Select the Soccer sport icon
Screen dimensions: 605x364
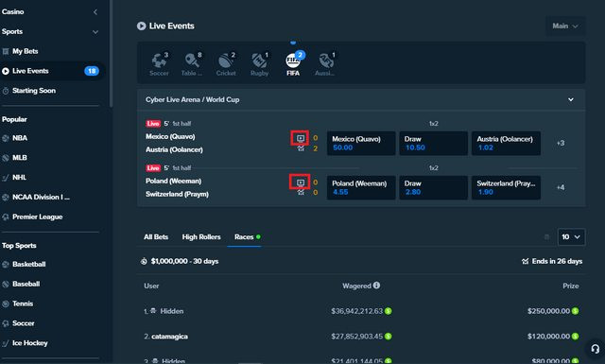160,63
